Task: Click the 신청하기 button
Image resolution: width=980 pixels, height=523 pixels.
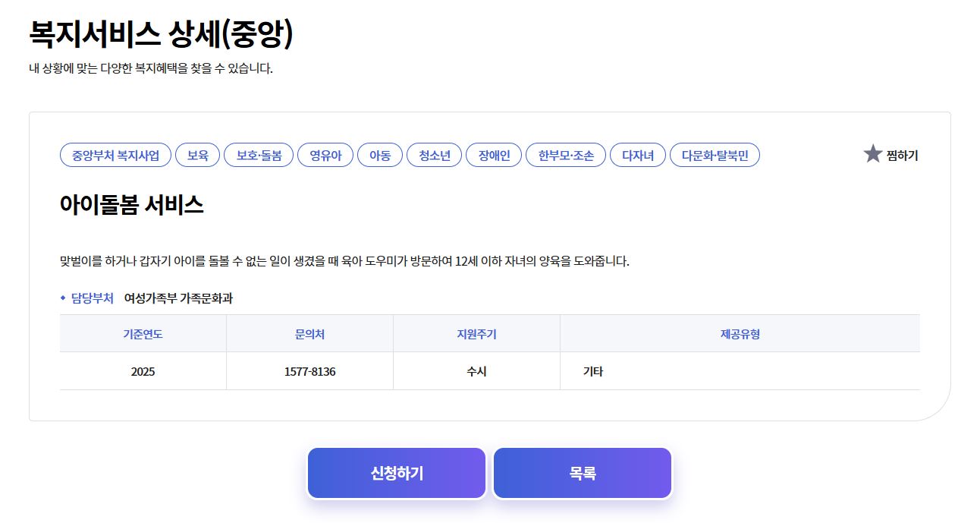Action: pos(396,472)
